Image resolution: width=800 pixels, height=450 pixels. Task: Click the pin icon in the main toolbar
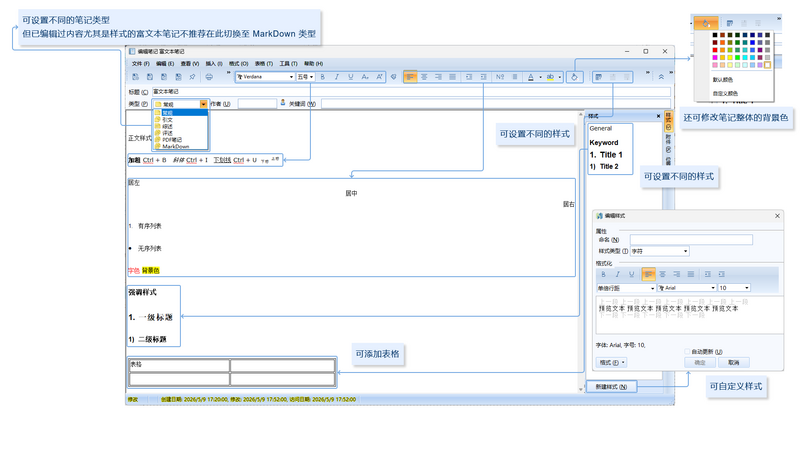click(192, 77)
